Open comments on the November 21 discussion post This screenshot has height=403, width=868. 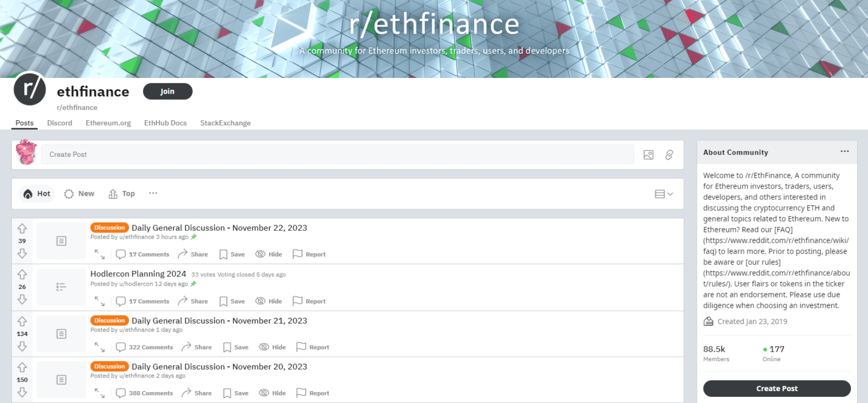pos(145,347)
